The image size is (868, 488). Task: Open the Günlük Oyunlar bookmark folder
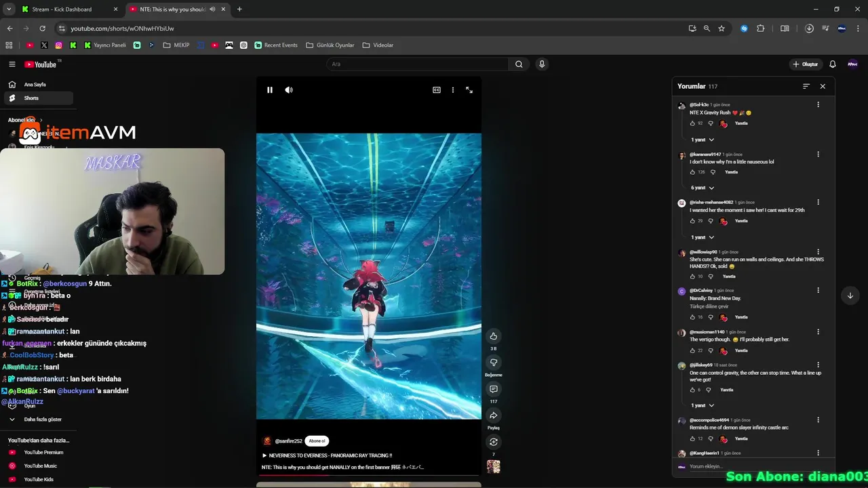click(330, 45)
